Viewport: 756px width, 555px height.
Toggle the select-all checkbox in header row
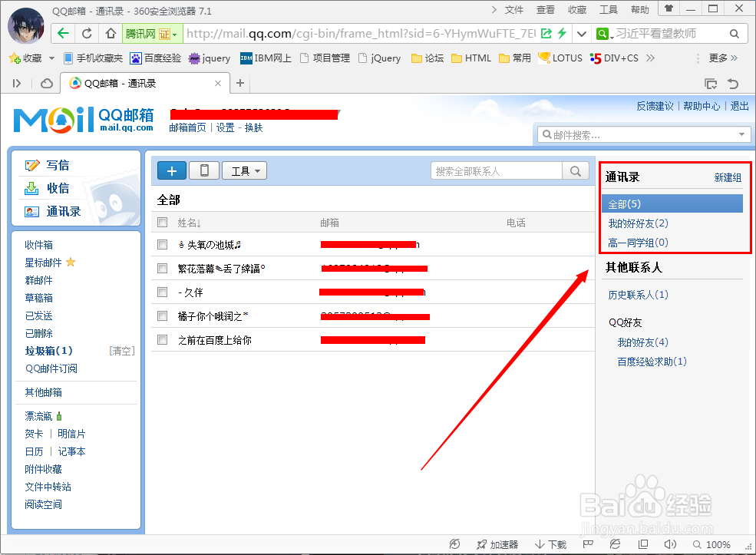click(163, 223)
